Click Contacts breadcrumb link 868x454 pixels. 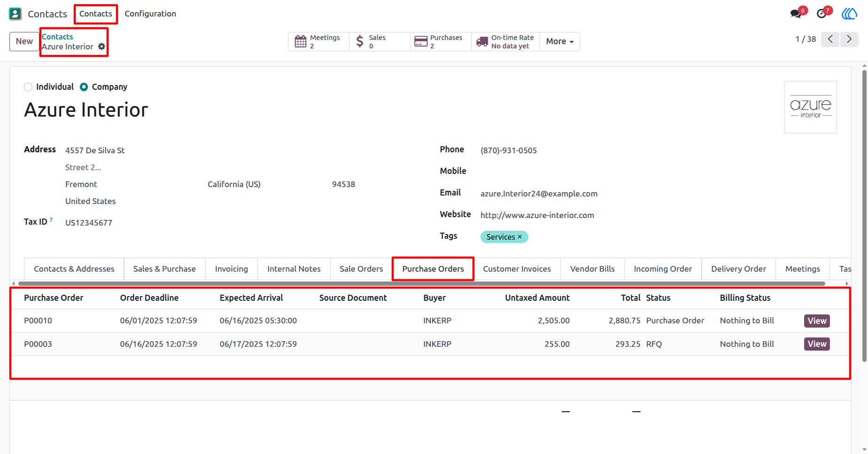point(57,37)
